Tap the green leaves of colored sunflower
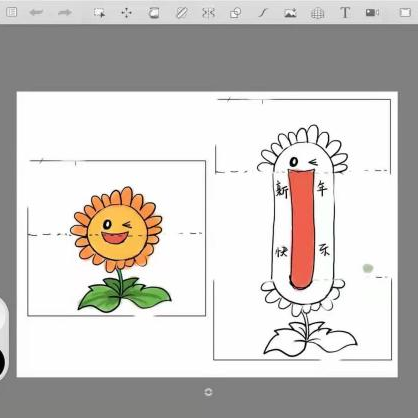The width and height of the screenshot is (418, 418). (124, 295)
